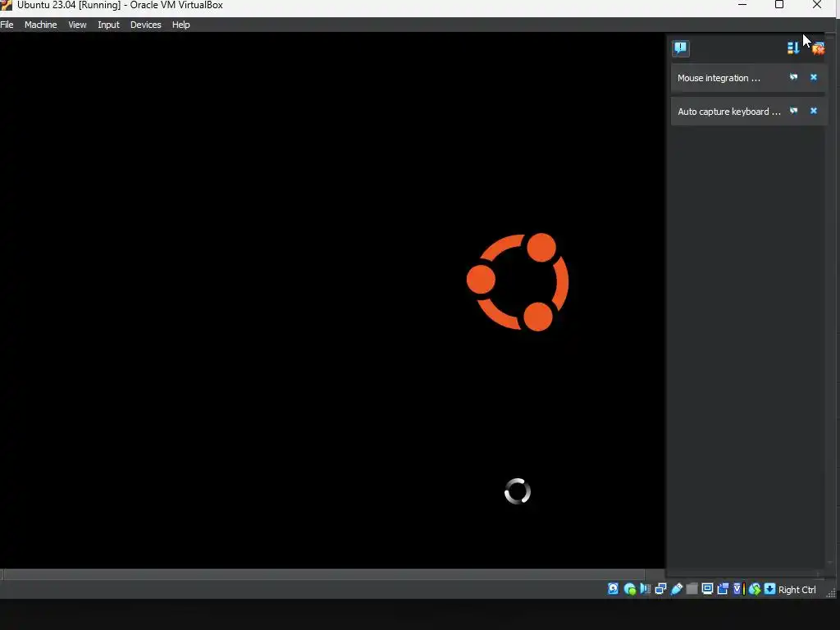This screenshot has height=630, width=840.
Task: Open the View menu
Action: pyautogui.click(x=77, y=25)
